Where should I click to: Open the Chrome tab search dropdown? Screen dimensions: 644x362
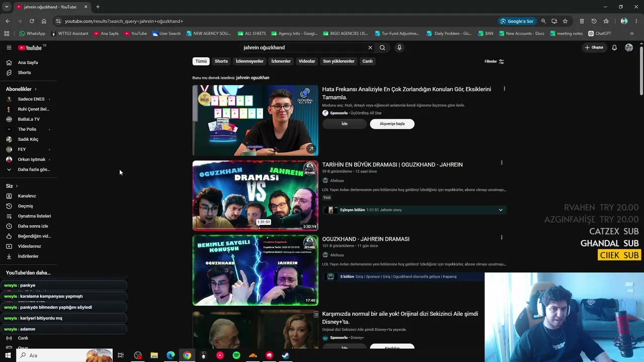(x=6, y=7)
